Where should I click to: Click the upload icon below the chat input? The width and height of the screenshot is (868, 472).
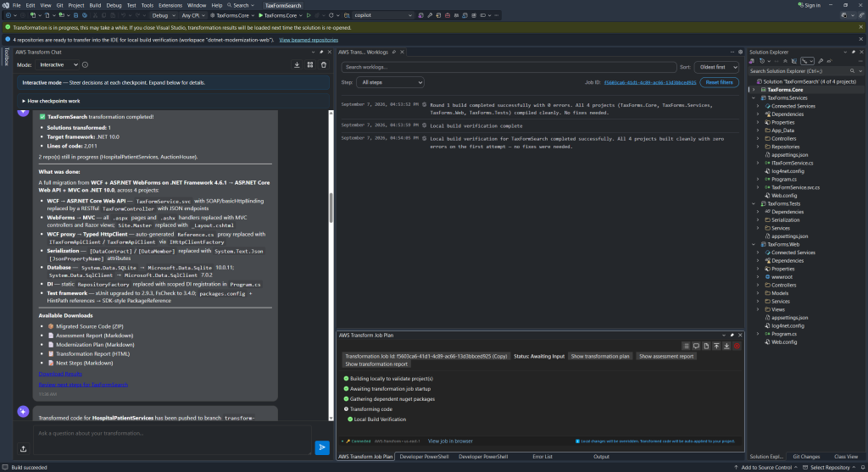pos(23,449)
